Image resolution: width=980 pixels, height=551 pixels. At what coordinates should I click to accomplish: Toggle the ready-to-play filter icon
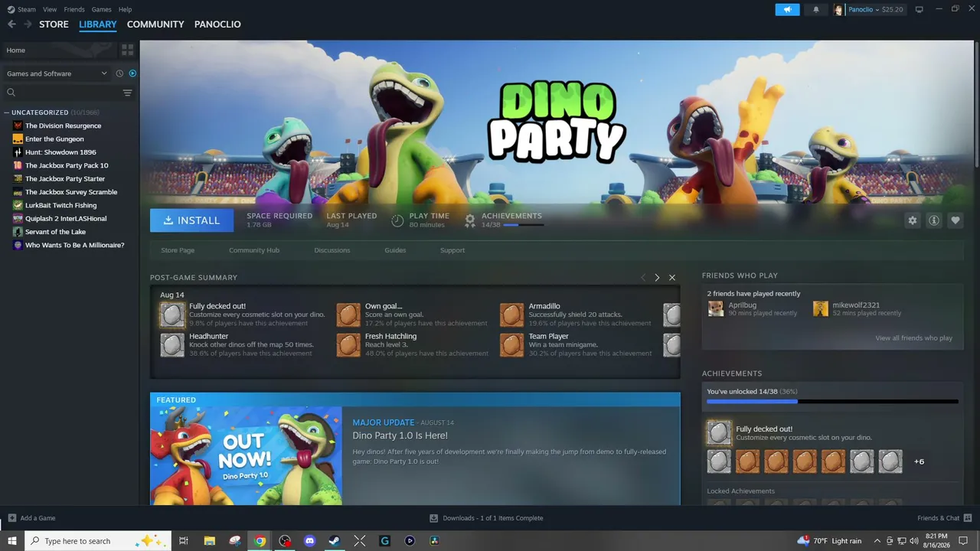tap(132, 73)
